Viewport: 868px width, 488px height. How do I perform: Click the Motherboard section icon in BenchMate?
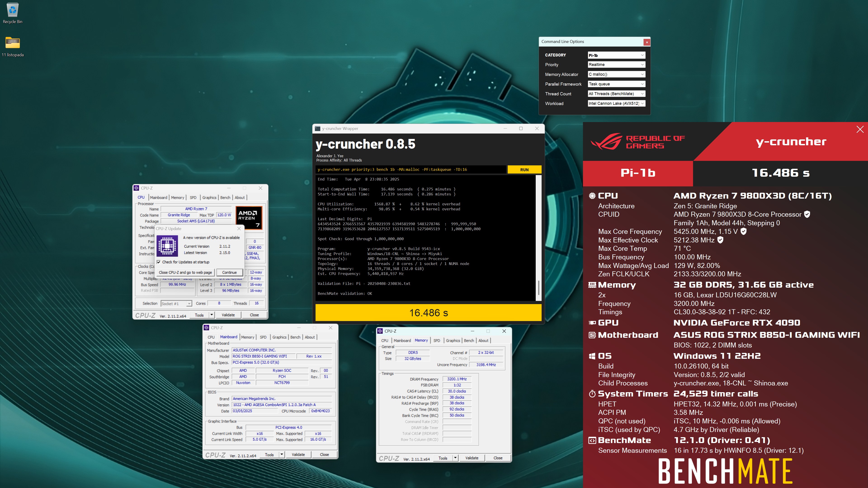pos(592,335)
